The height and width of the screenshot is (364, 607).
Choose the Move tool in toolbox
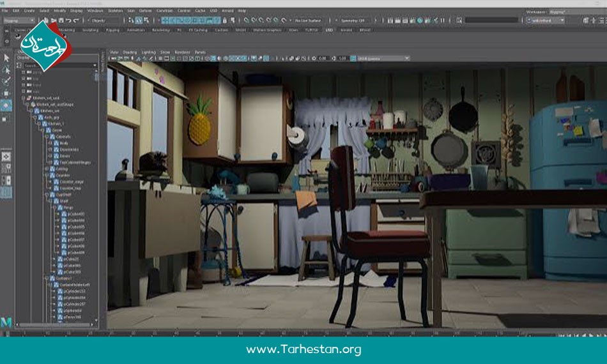[6, 93]
